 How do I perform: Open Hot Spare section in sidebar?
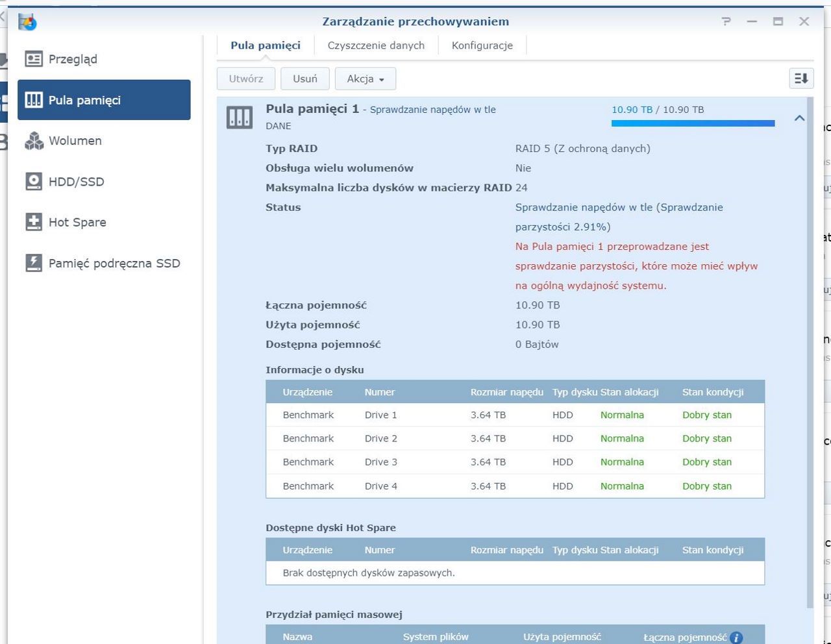point(104,222)
